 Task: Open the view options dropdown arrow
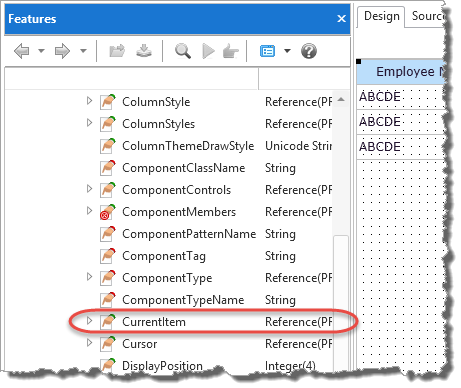287,51
